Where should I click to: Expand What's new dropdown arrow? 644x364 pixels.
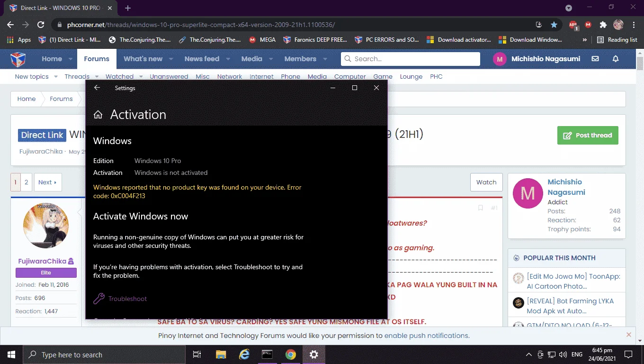171,59
